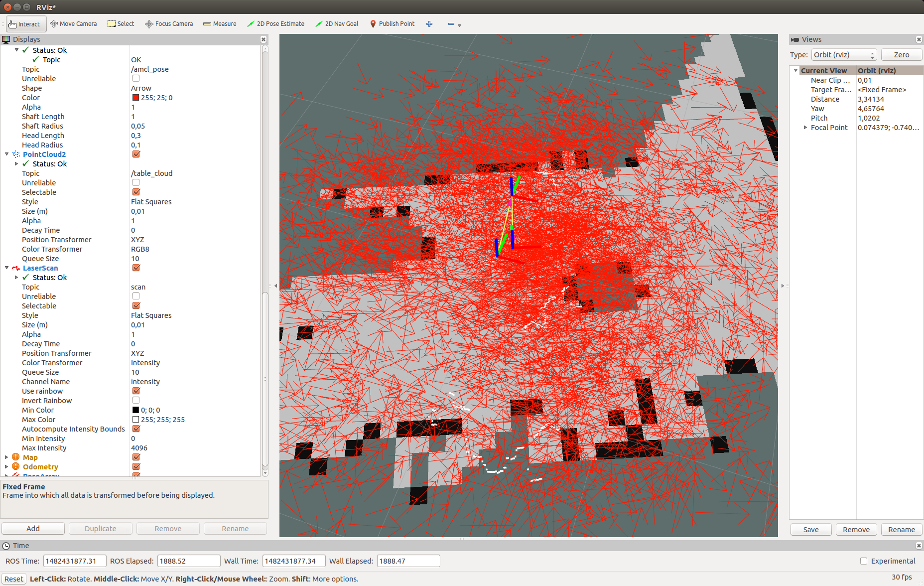The image size is (924, 586).
Task: Save the current view
Action: pos(811,530)
